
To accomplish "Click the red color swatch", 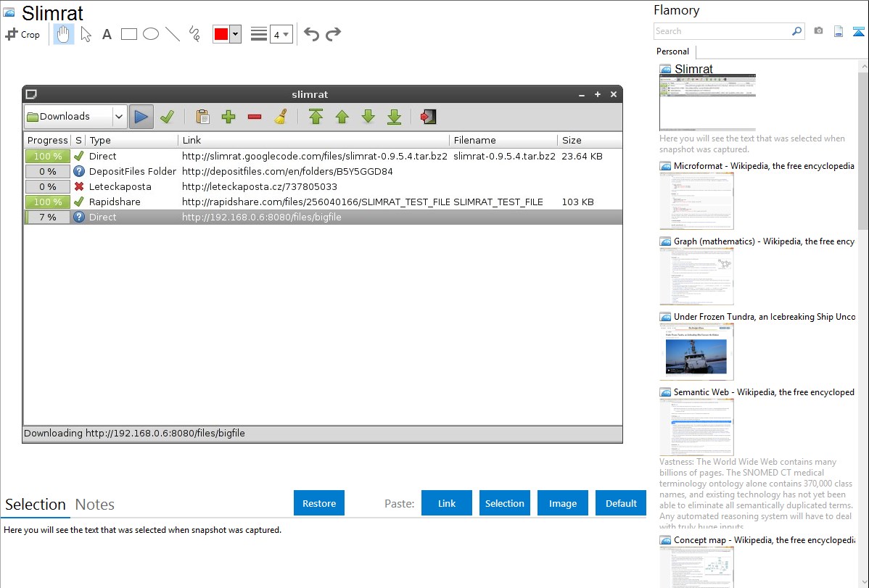I will [221, 34].
